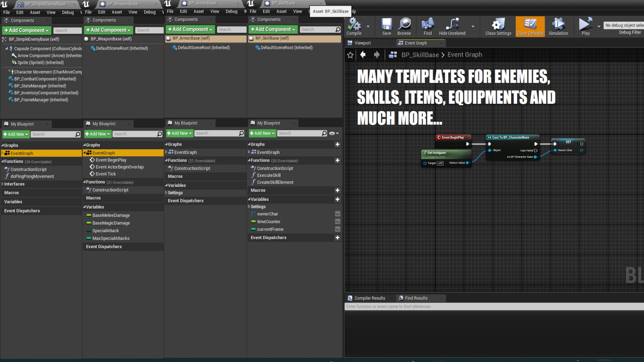Open debug object filter combo box
644x362 pixels.
pos(624,25)
